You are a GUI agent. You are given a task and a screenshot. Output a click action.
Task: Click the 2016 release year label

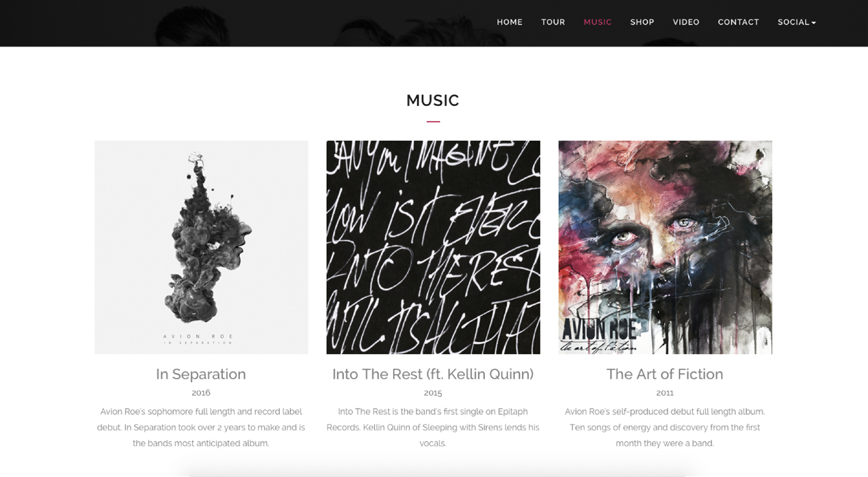click(201, 393)
